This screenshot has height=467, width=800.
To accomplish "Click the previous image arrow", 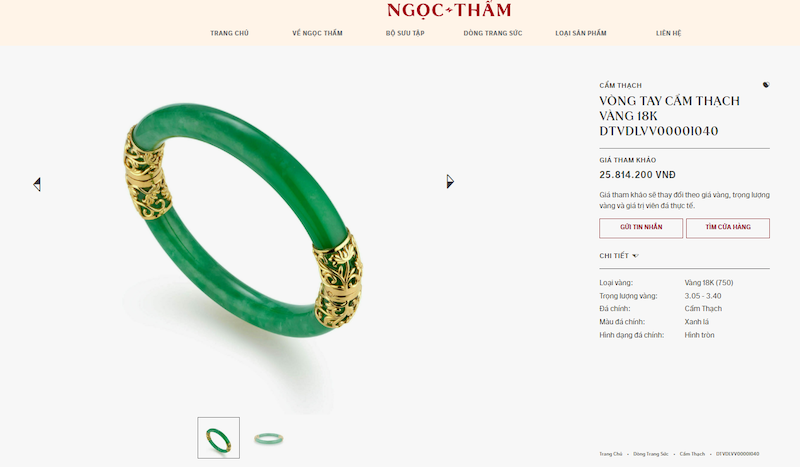I will pyautogui.click(x=37, y=184).
